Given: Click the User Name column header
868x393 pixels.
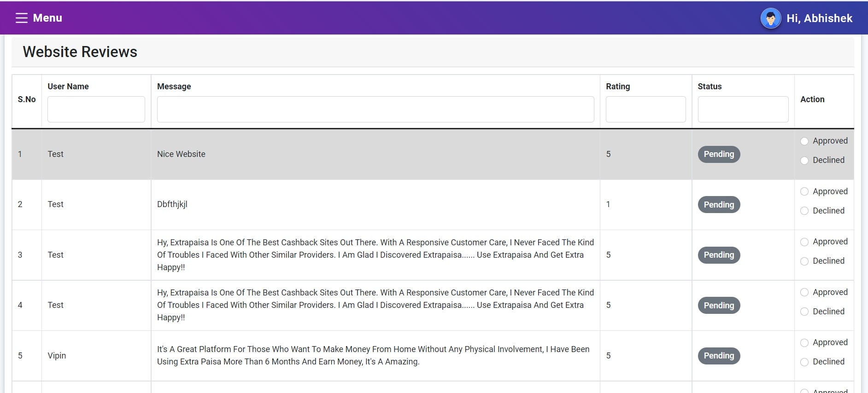Looking at the screenshot, I should click(x=68, y=87).
